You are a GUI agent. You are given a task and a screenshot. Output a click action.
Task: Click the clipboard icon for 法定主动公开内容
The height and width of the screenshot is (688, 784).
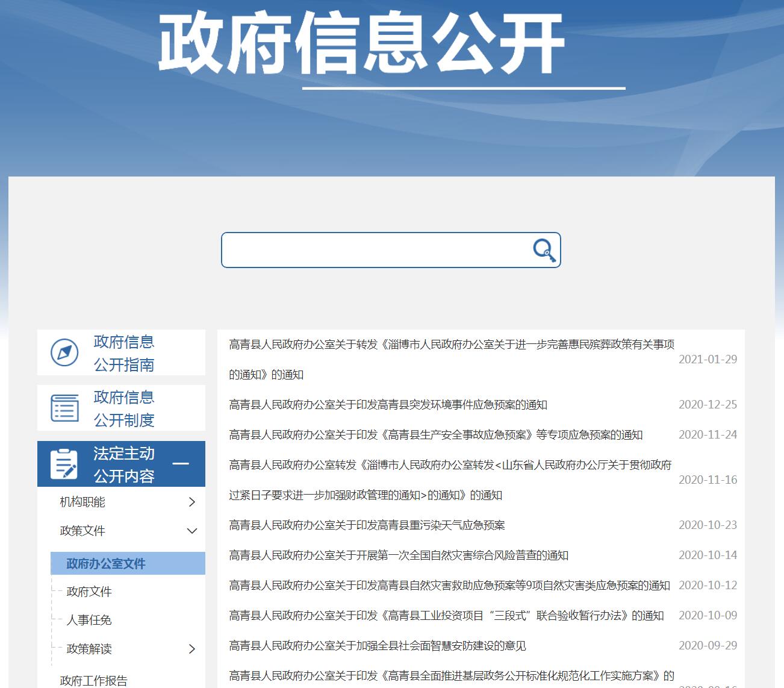64,464
